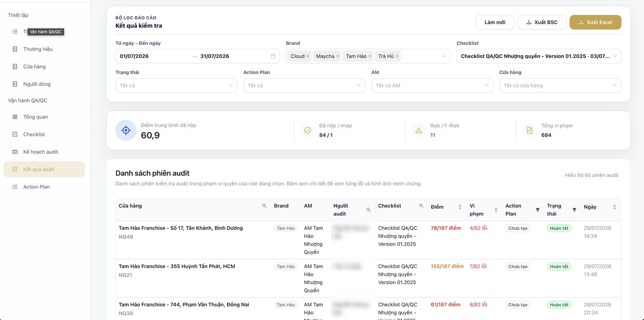This screenshot has height=320, width=644.
Task: Remove the Trà Hú brand tag
Action: coord(397,56)
